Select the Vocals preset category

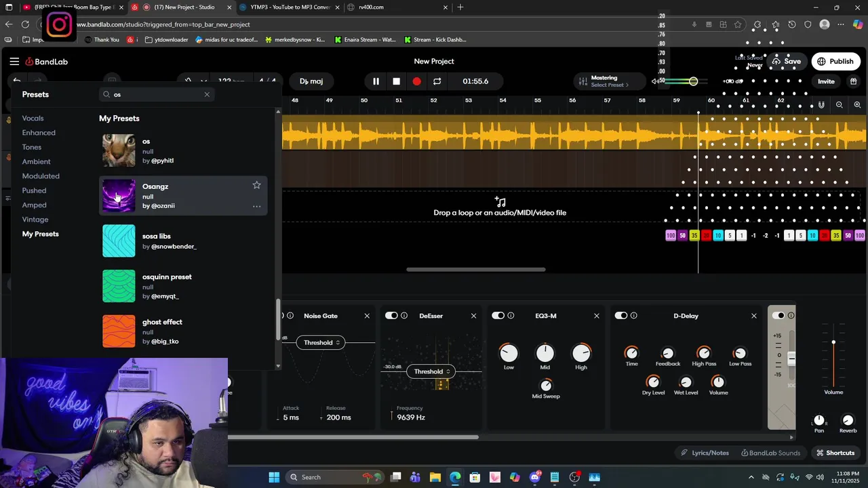coord(33,119)
